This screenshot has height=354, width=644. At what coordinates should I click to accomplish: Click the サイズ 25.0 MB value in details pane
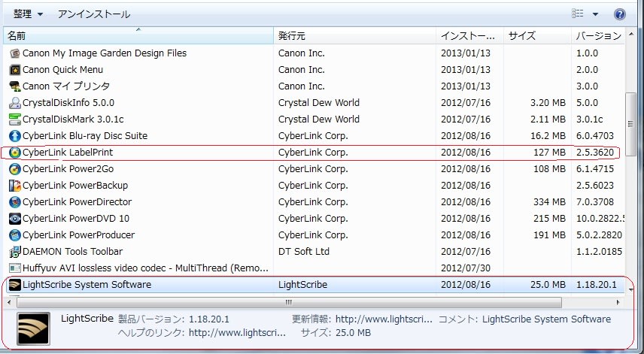(x=353, y=333)
